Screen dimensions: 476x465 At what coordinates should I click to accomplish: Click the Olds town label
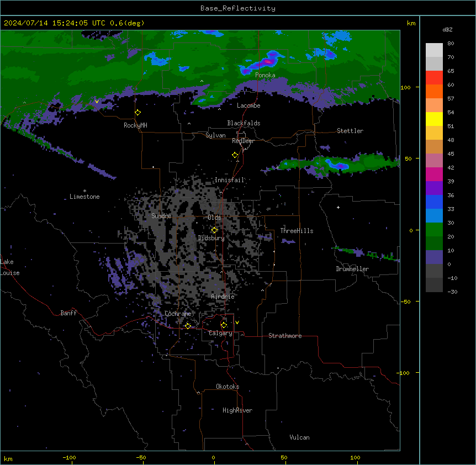pyautogui.click(x=214, y=218)
